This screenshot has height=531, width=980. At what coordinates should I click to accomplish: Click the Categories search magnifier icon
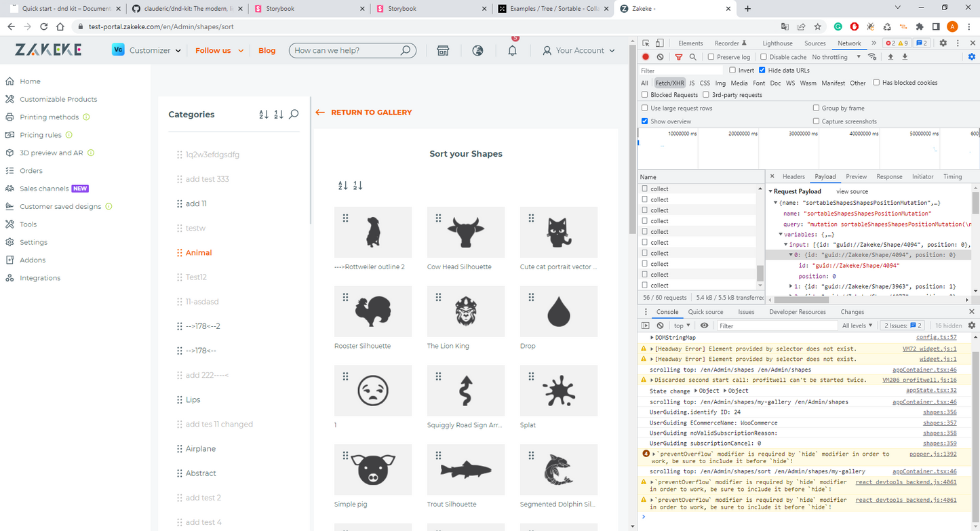click(x=294, y=115)
